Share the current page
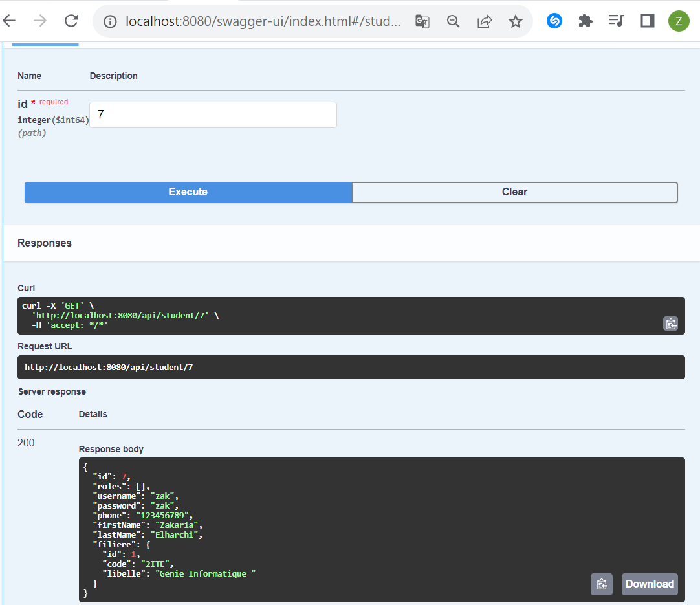Image resolution: width=700 pixels, height=605 pixels. 484,21
